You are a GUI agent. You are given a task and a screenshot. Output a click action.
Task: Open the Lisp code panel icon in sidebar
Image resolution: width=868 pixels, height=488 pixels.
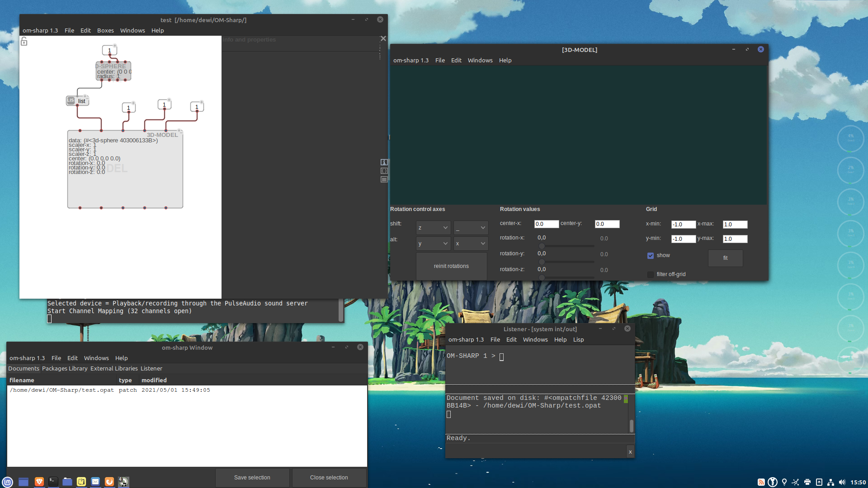[384, 171]
